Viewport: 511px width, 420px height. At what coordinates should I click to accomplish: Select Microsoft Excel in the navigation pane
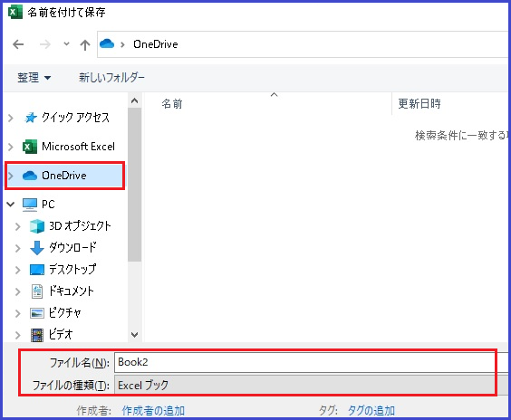pos(78,147)
